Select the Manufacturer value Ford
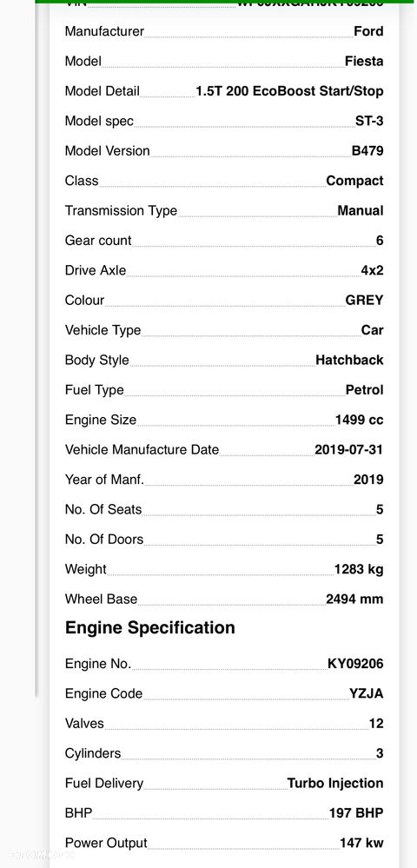This screenshot has height=868, width=417. (x=368, y=31)
